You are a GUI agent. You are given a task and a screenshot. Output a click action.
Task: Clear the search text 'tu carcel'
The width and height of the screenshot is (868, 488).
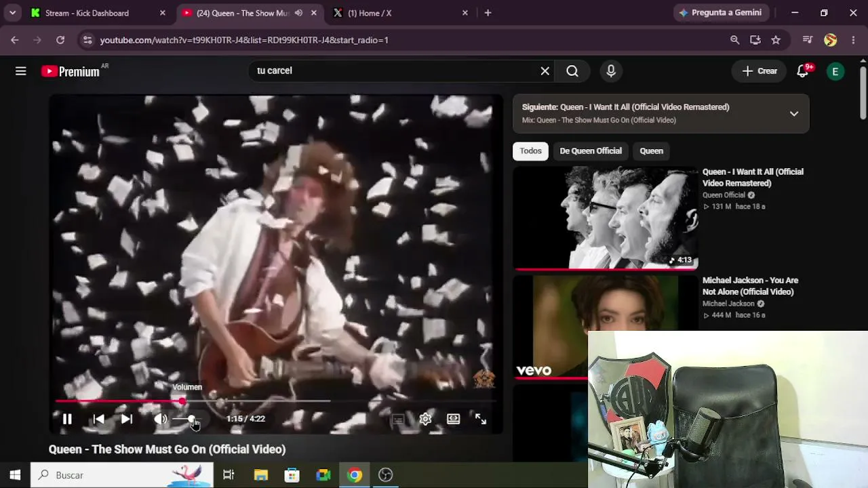tap(545, 71)
